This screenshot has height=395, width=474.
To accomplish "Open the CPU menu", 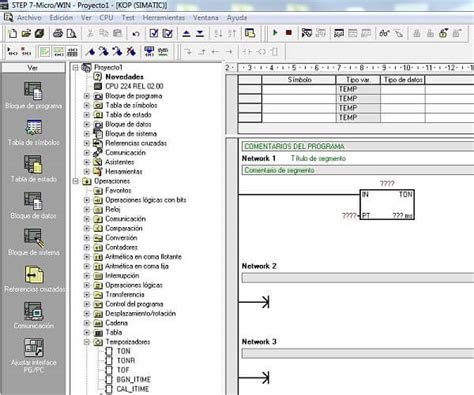I will pyautogui.click(x=106, y=18).
